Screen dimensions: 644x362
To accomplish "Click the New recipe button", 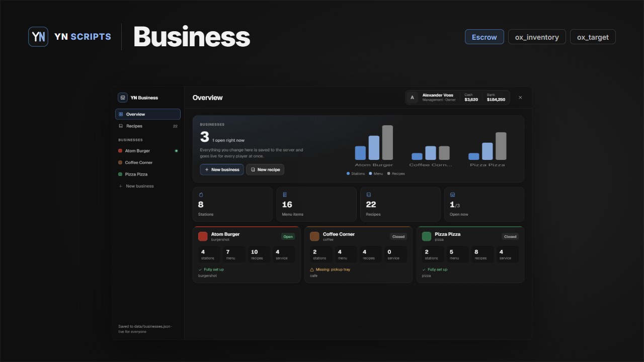I will tap(265, 169).
